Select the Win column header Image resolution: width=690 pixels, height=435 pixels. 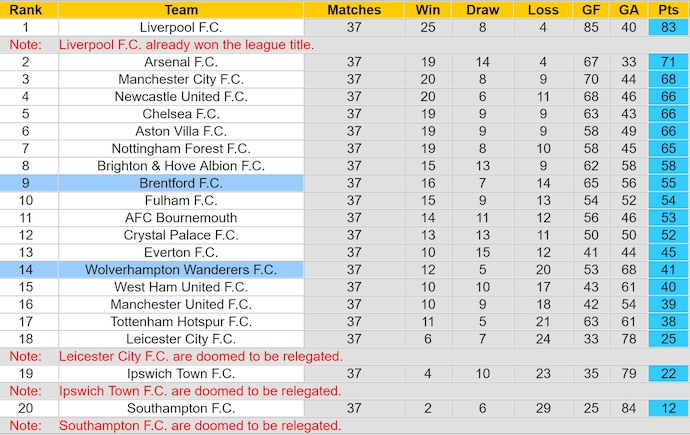427,10
